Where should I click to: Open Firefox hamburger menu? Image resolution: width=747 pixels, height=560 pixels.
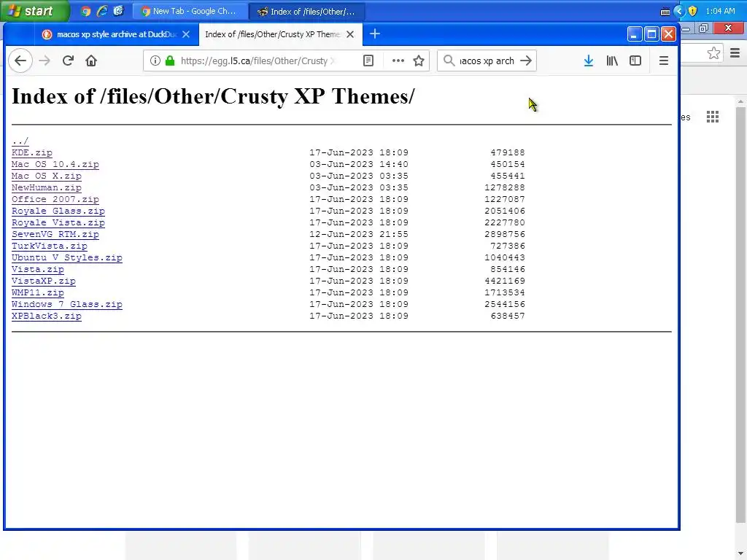pyautogui.click(x=664, y=61)
